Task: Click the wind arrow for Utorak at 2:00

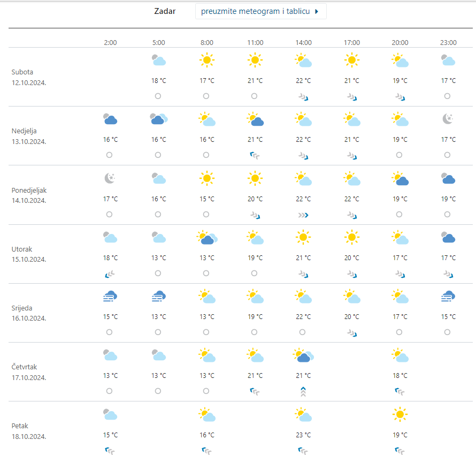Action: (x=110, y=274)
